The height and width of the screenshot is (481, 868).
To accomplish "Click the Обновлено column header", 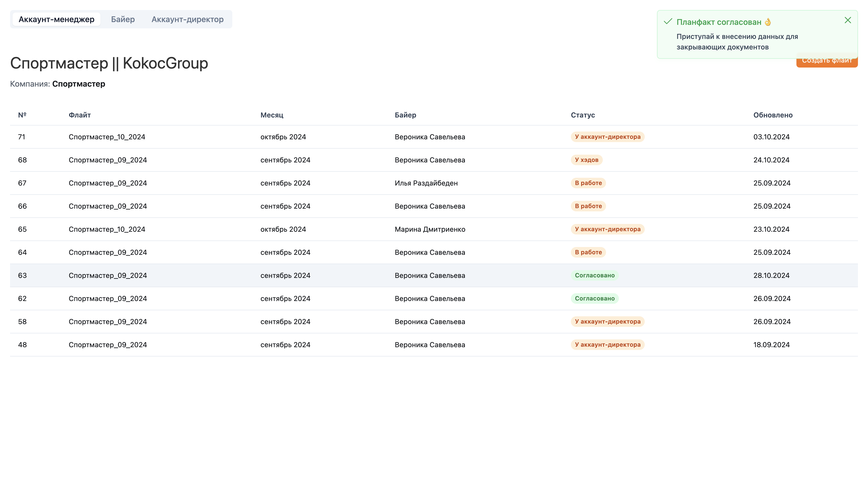I will click(x=773, y=115).
